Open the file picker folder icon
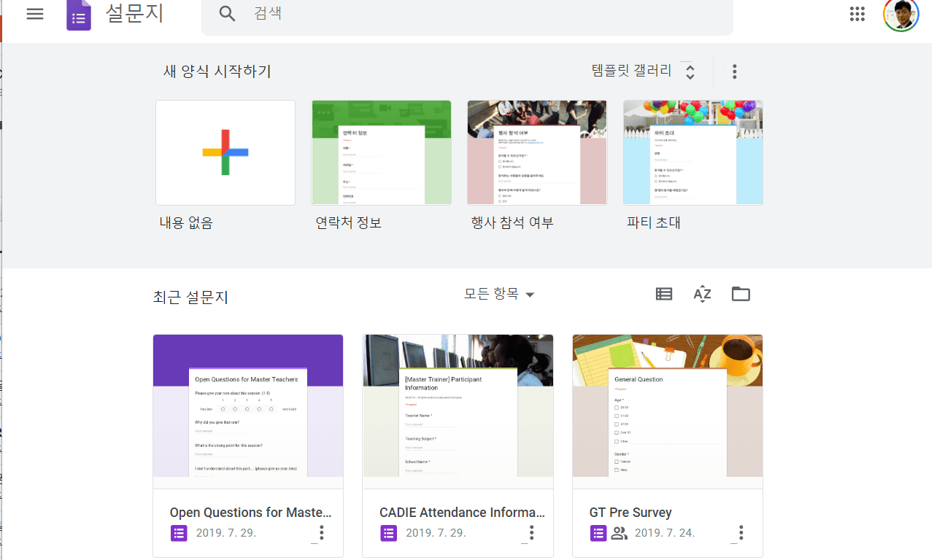Image resolution: width=934 pixels, height=560 pixels. [x=741, y=294]
